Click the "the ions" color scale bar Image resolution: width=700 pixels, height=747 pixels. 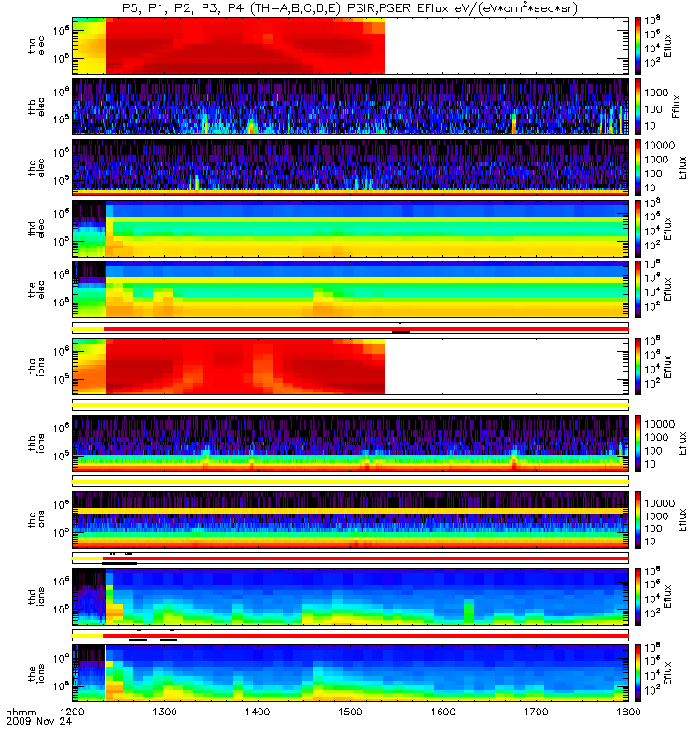pos(637,672)
